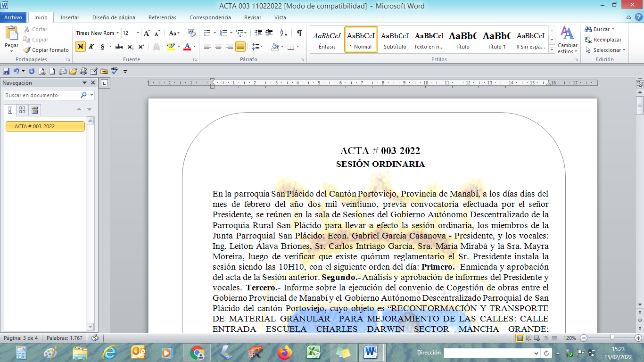Toggle bold formatting (N button)
This screenshot has width=644, height=362.
click(x=80, y=47)
